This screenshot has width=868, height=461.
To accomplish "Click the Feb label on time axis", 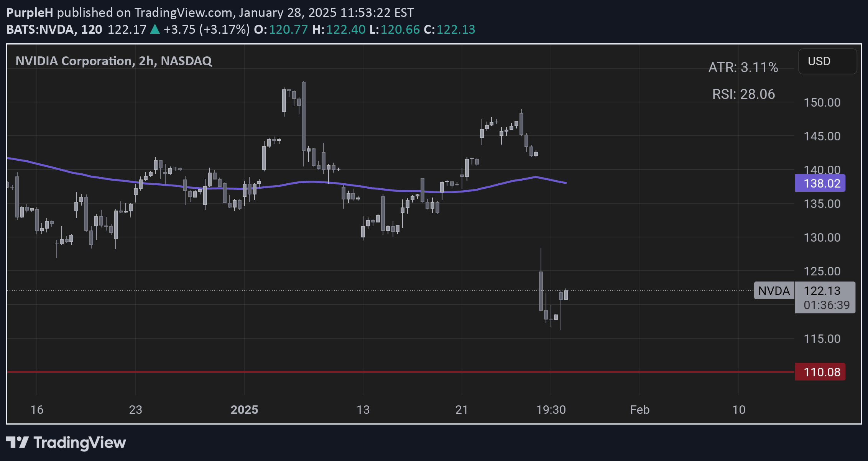I will [x=639, y=410].
